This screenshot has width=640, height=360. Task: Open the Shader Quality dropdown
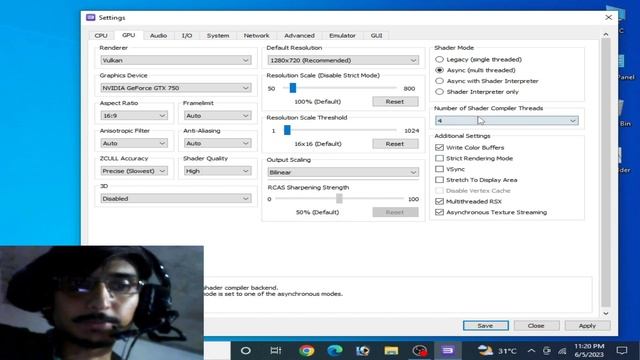pos(217,171)
